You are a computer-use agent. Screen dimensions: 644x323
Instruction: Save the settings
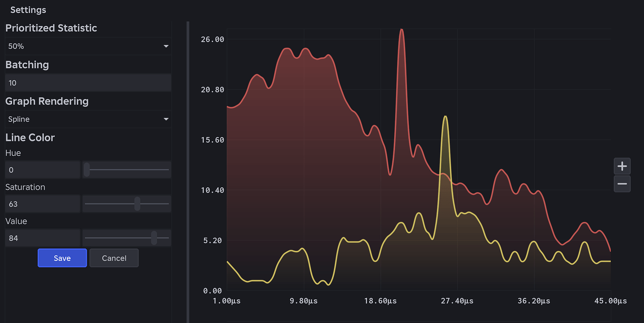(62, 258)
